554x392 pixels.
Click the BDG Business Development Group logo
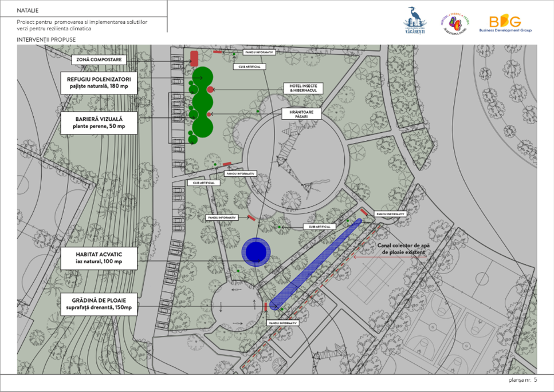[x=505, y=23]
